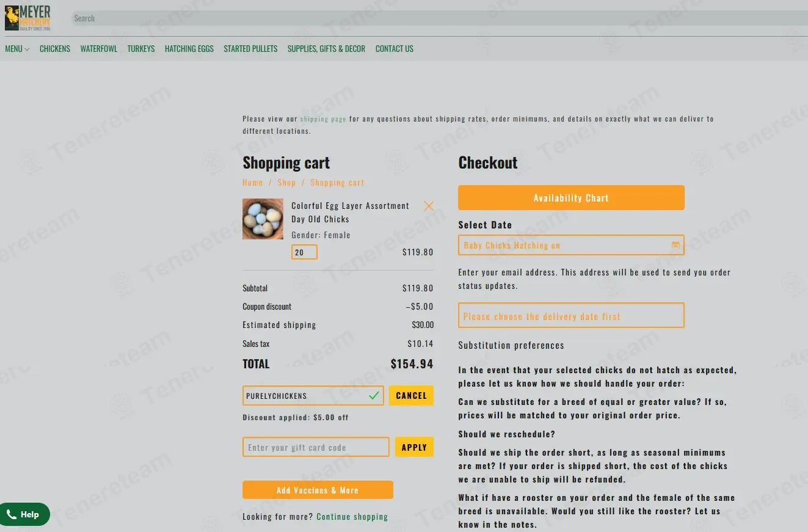
Task: Open STARTED PULLETS page
Action: [250, 49]
